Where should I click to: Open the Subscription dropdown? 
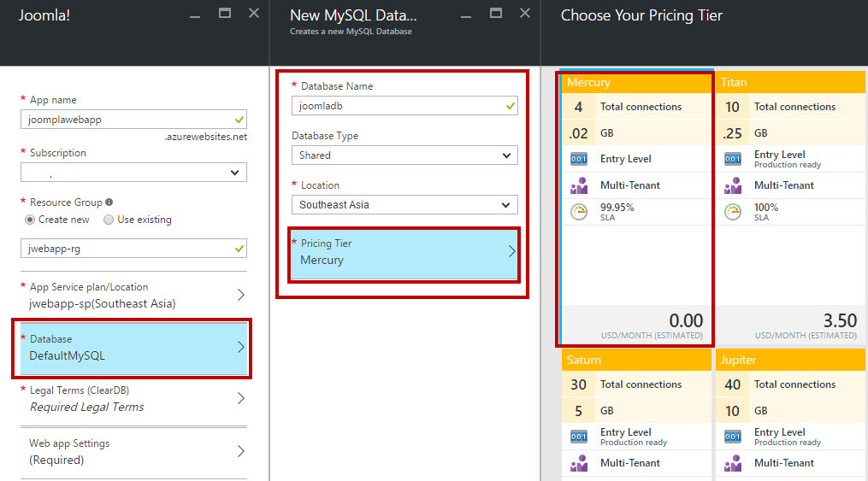[x=133, y=173]
